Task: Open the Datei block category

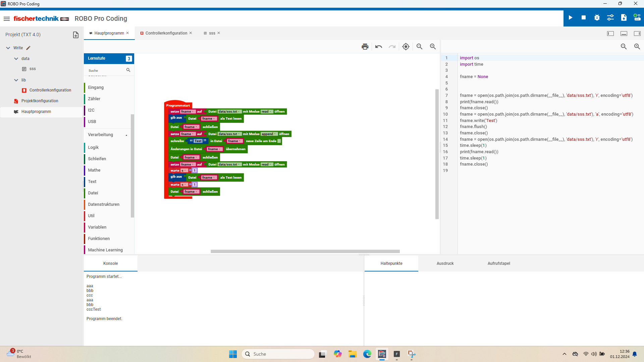Action: point(107,193)
